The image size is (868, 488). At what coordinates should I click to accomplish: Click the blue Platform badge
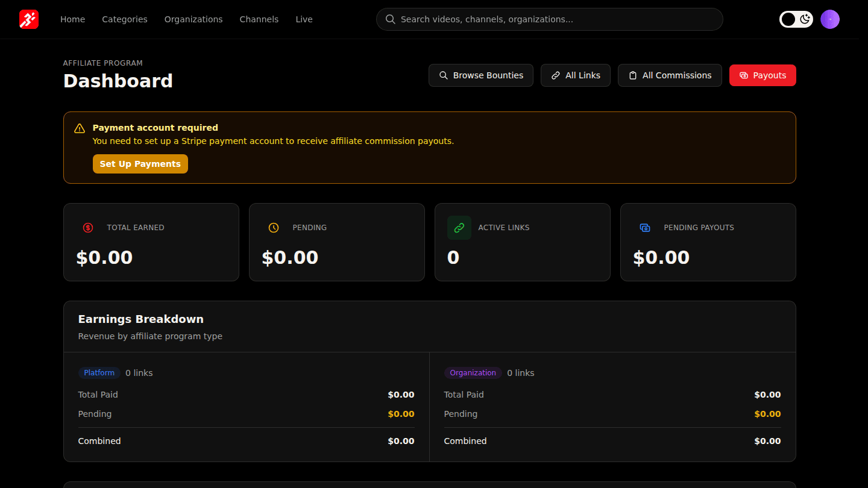(99, 373)
